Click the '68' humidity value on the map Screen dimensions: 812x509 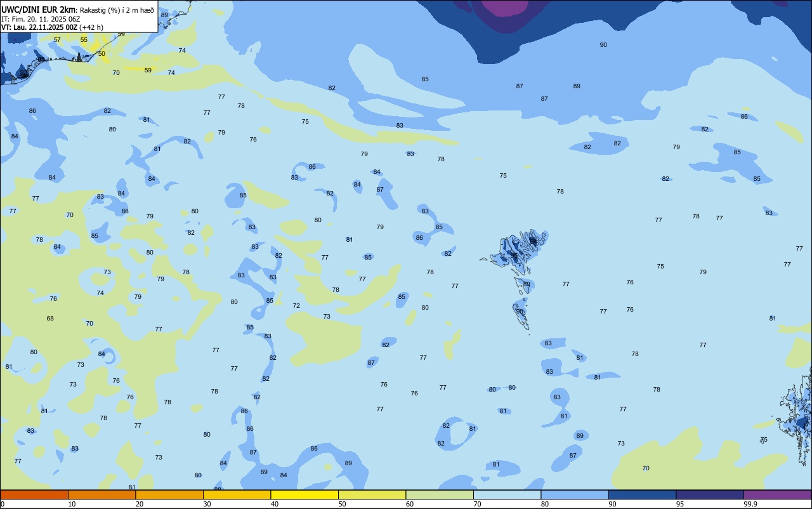pyautogui.click(x=50, y=318)
